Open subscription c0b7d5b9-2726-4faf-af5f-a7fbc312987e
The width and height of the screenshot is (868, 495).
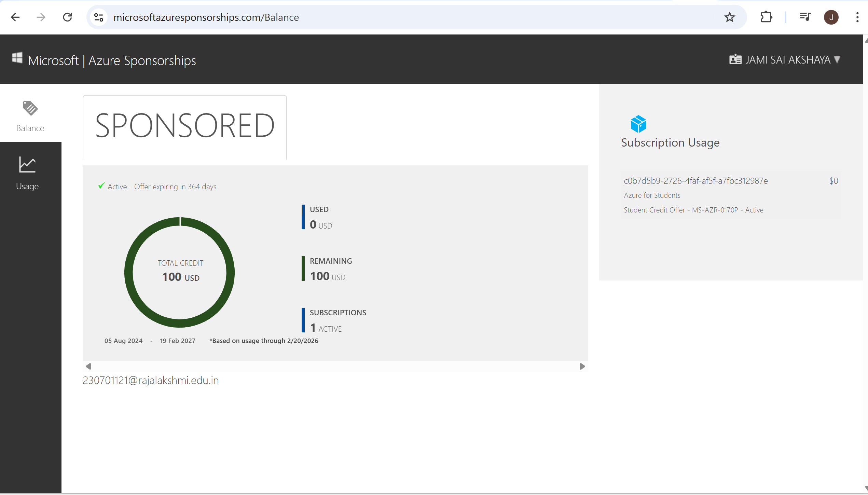(x=695, y=181)
